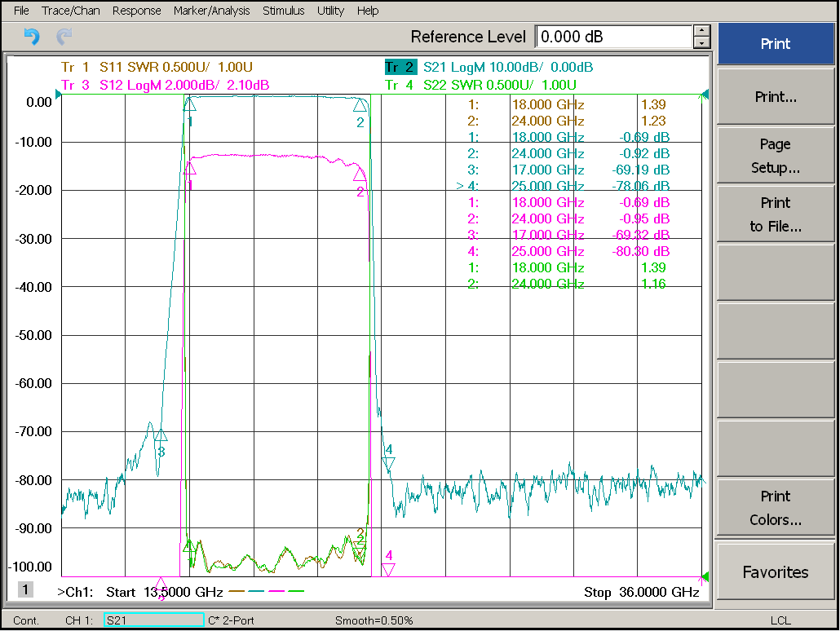Click the Print... softkey
Screen dimensions: 840x631
pyautogui.click(x=776, y=96)
